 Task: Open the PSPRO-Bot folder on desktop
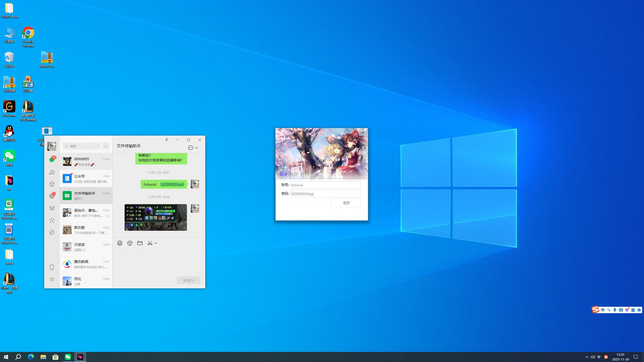(9, 11)
